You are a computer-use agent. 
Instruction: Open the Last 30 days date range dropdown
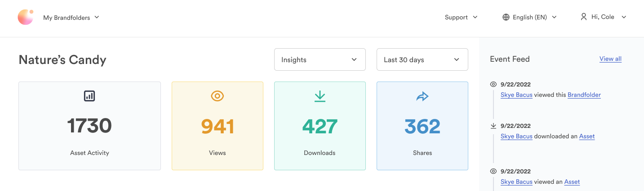(422, 59)
